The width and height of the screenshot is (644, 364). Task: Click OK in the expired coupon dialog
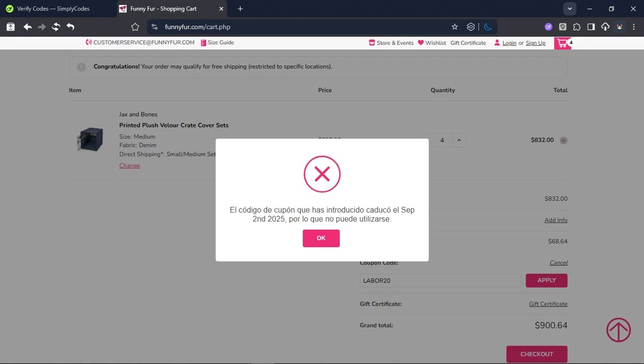tap(321, 238)
